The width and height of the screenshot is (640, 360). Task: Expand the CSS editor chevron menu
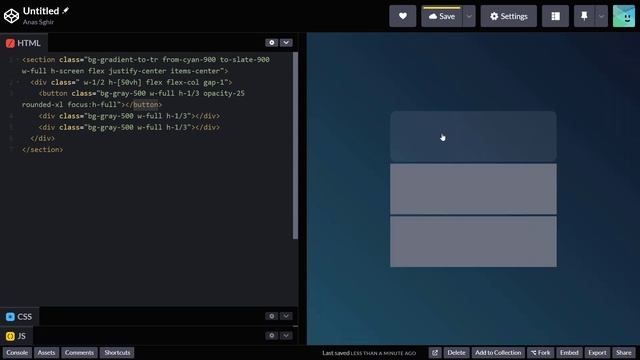pos(286,316)
